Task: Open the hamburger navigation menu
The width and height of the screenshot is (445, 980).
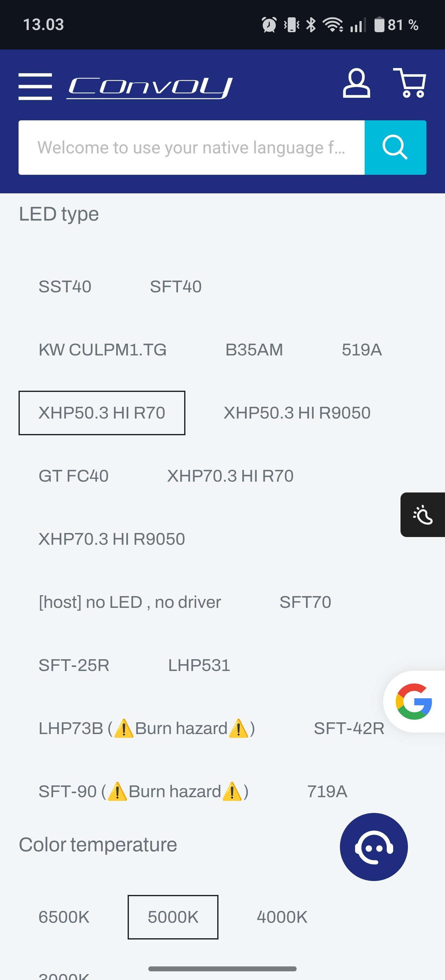Action: 35,86
